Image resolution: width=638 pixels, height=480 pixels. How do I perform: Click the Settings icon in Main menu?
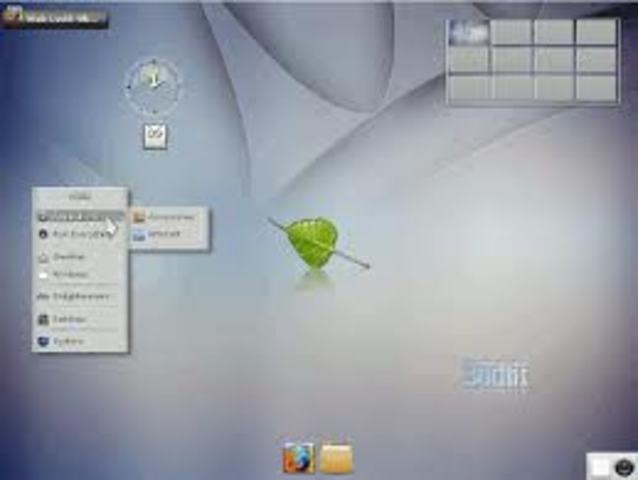tap(44, 320)
